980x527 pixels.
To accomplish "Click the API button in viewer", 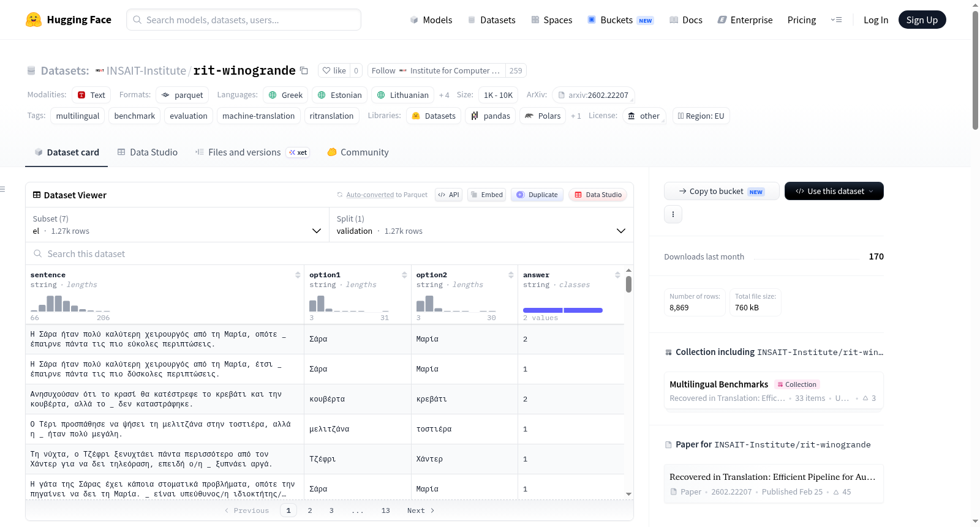I will [x=448, y=195].
